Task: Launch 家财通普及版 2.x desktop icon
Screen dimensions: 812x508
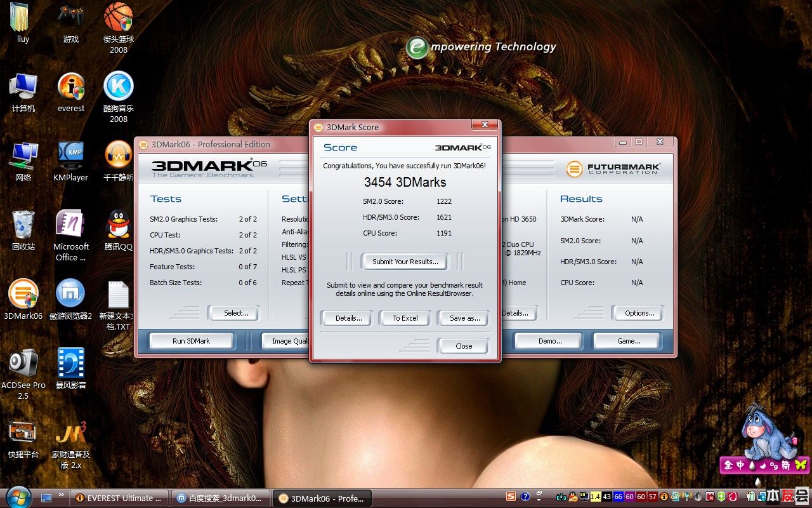Action: (71, 444)
